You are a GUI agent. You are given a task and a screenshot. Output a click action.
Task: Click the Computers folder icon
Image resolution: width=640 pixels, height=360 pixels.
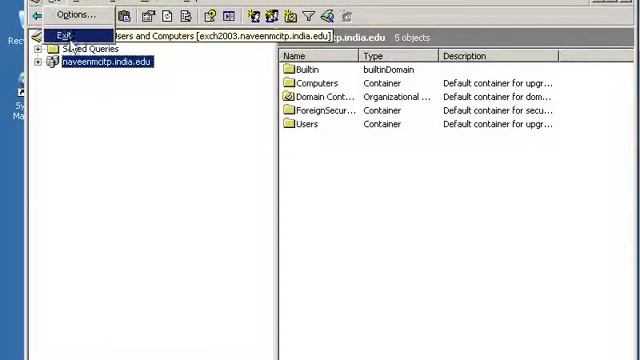289,82
